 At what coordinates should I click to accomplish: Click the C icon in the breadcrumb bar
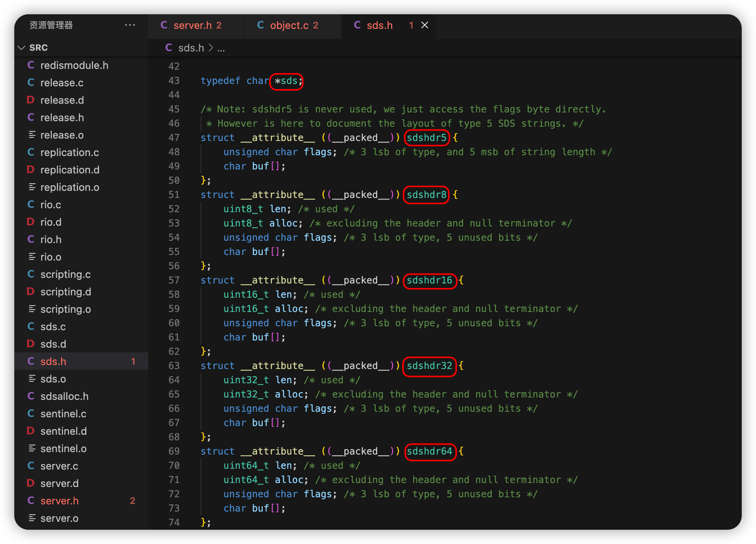click(168, 48)
